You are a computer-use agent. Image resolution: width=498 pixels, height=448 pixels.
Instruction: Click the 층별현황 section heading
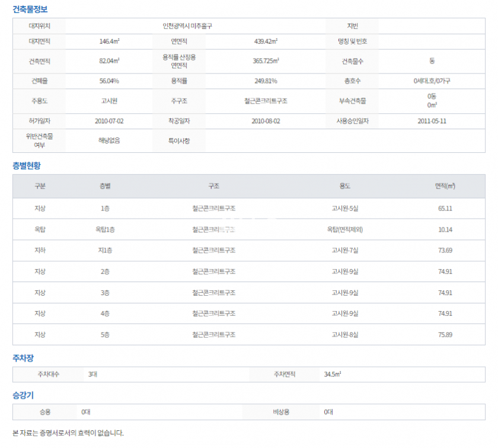(x=27, y=165)
